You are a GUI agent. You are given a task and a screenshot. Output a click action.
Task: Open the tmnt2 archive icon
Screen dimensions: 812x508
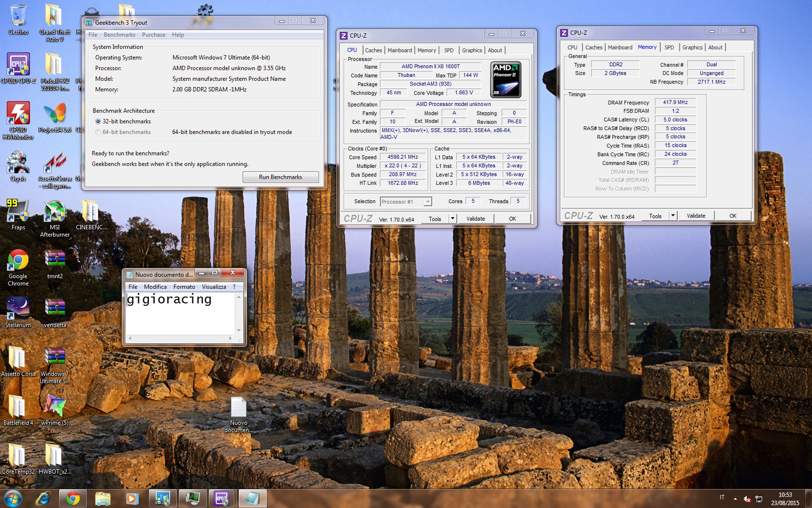pos(55,264)
